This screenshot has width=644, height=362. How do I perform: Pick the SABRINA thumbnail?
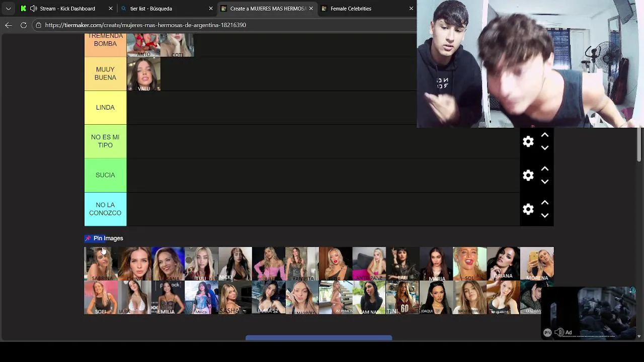point(101,263)
